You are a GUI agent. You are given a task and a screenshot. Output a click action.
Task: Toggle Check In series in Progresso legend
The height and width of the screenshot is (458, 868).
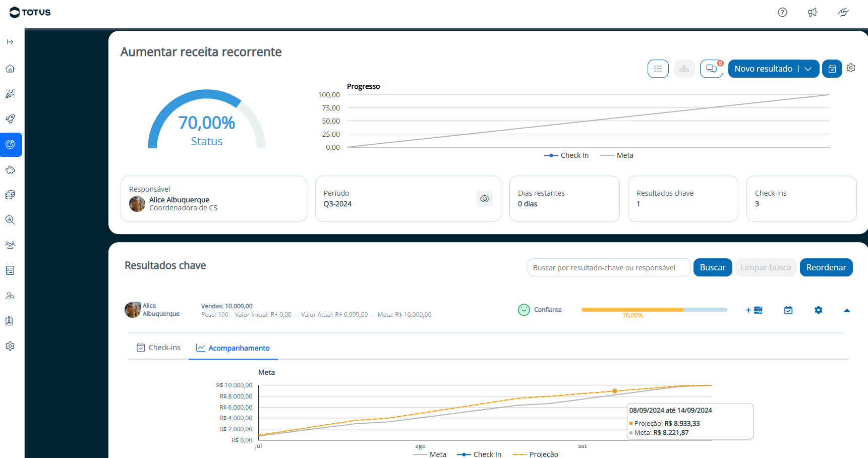coord(566,155)
